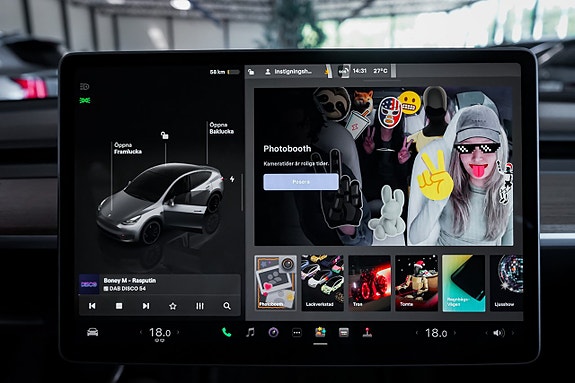Raise volume with right chevron
The image size is (575, 383).
pos(513,333)
